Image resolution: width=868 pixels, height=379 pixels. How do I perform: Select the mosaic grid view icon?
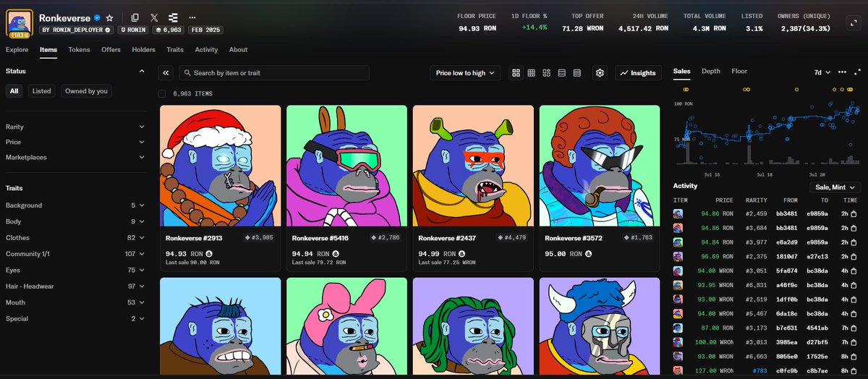point(547,73)
